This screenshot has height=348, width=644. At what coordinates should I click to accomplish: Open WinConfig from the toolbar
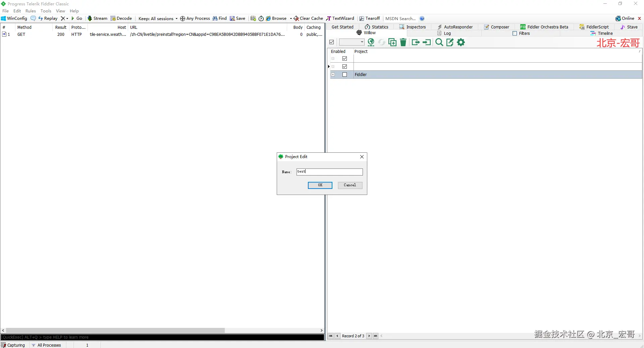tap(14, 18)
